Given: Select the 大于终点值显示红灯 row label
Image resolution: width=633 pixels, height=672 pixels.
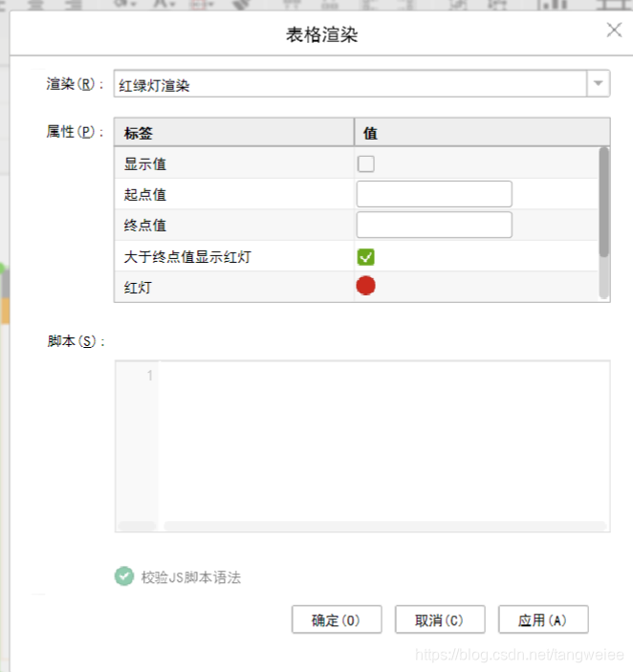Looking at the screenshot, I should point(187,257).
